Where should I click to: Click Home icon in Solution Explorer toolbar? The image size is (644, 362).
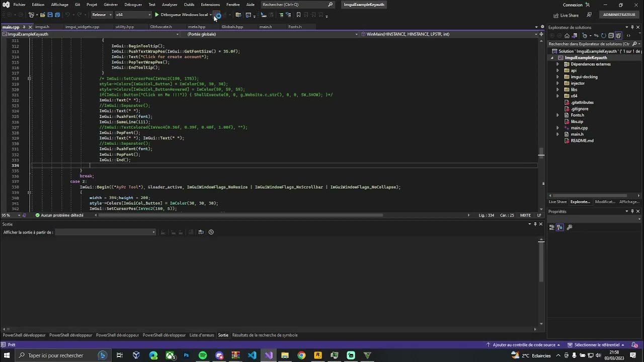(567, 36)
